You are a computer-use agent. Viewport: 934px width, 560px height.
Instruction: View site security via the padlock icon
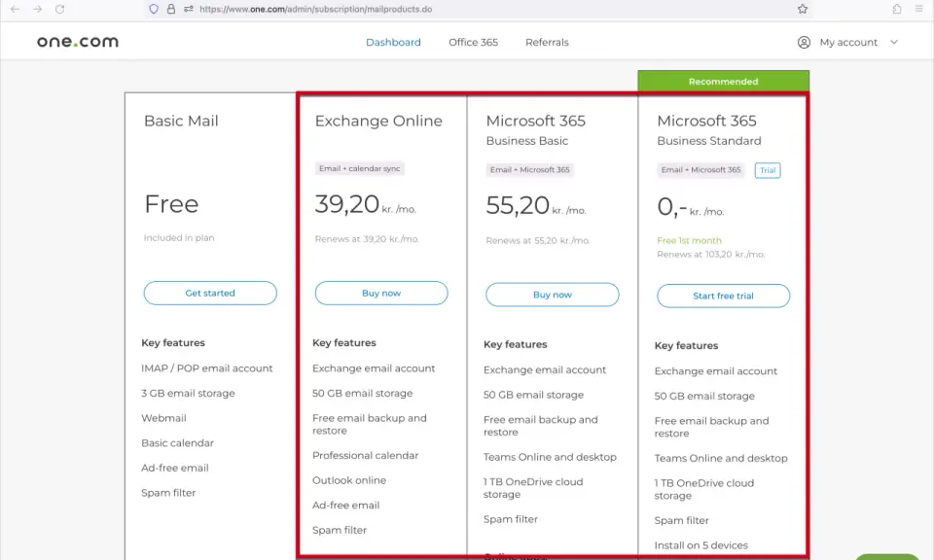tap(171, 9)
